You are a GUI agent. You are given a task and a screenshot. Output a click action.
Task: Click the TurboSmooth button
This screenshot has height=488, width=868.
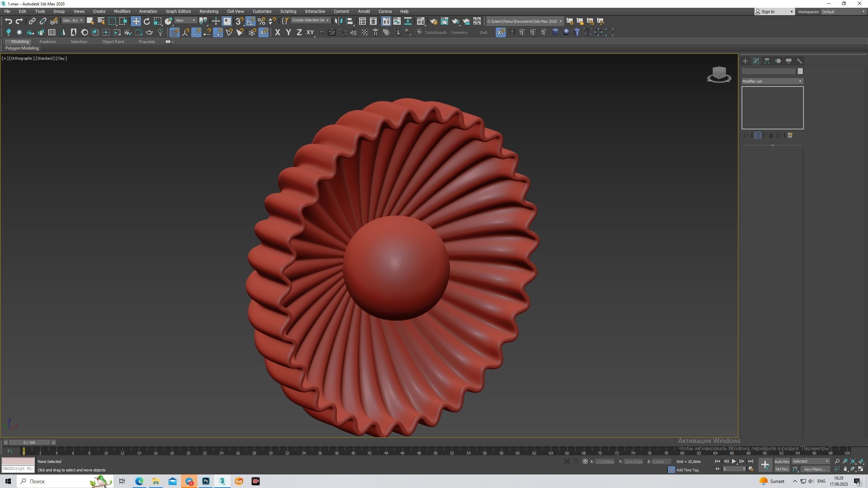pos(436,33)
